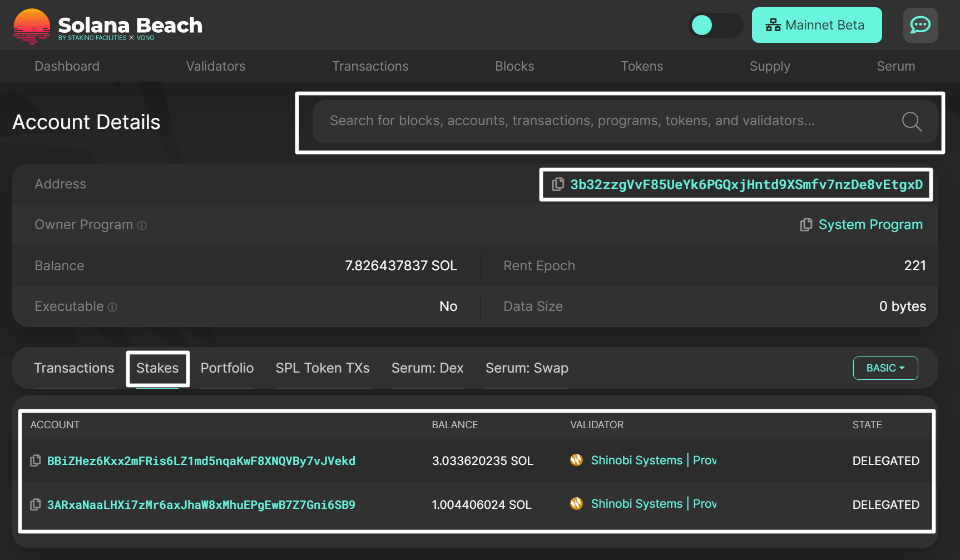The width and height of the screenshot is (960, 560).
Task: Click the magnifier search icon
Action: [x=912, y=121]
